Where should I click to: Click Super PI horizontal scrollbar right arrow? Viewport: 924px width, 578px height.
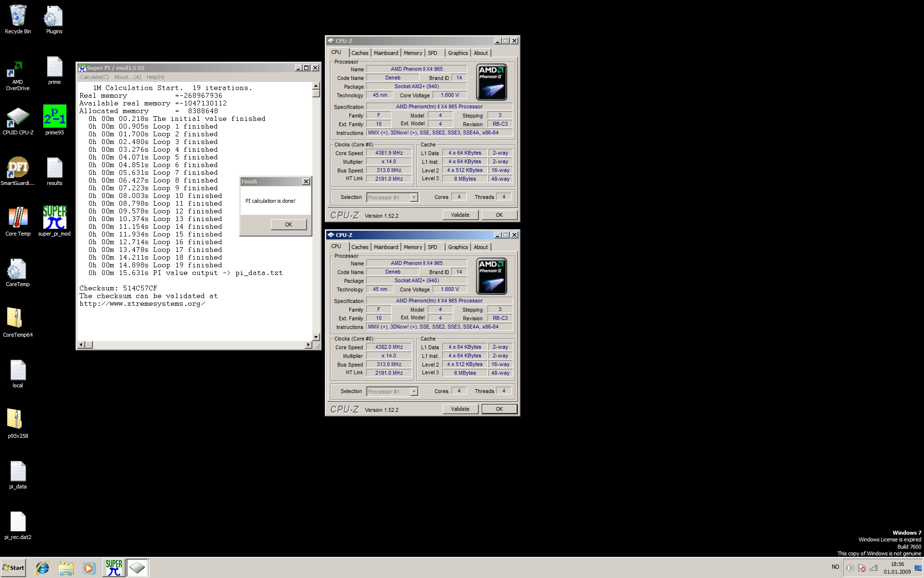(308, 345)
